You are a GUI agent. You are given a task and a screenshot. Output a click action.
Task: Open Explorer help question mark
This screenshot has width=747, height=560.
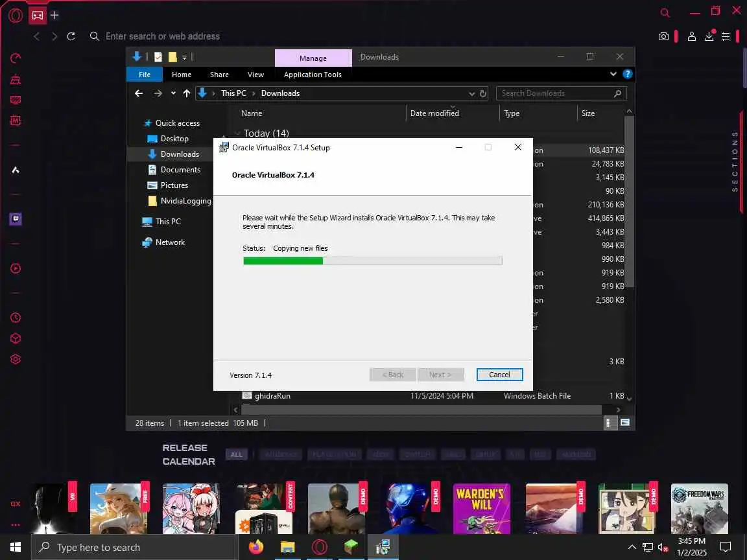628,74
